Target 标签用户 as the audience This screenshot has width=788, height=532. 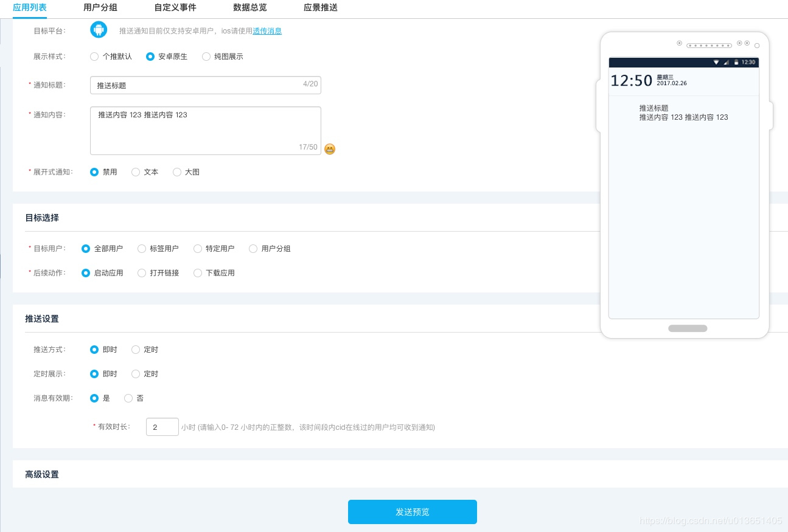142,248
